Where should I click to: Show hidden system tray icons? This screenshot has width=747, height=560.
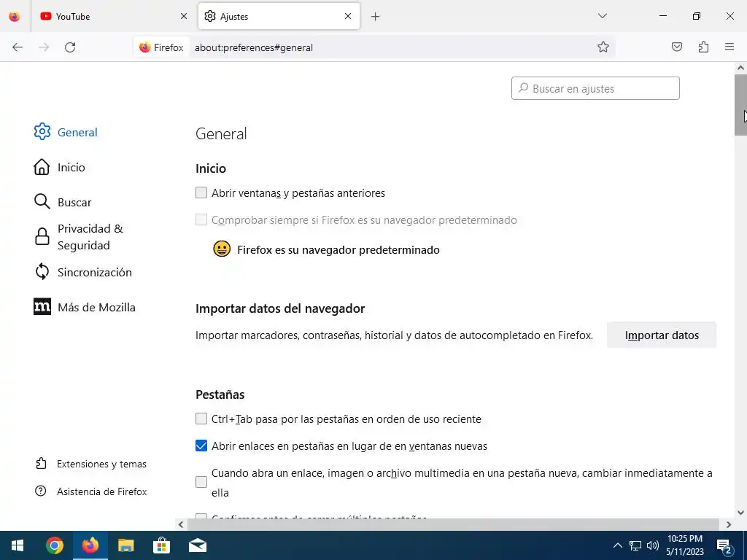[x=617, y=545]
